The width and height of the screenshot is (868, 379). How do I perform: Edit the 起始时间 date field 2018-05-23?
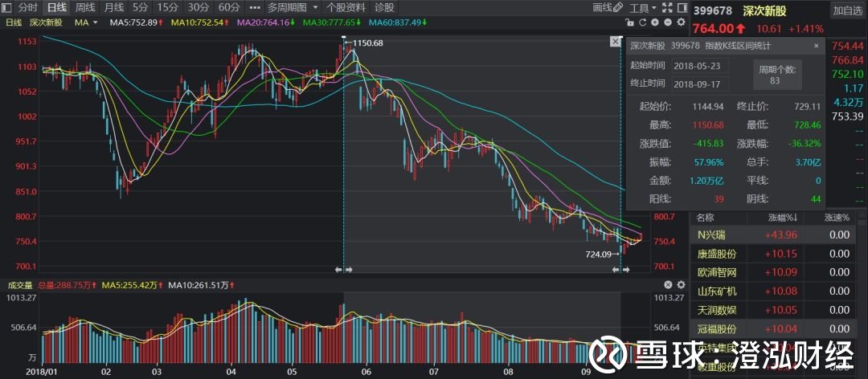point(700,65)
